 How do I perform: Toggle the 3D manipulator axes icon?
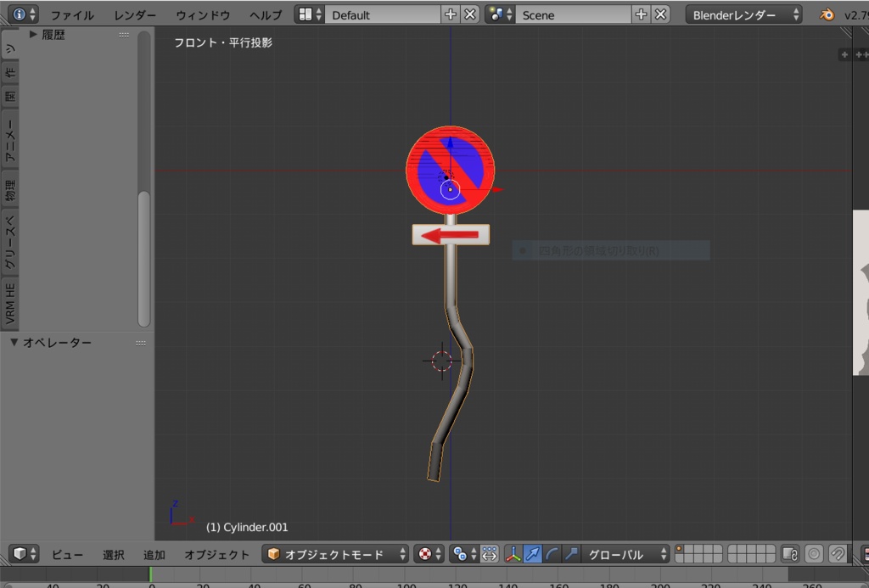(513, 554)
